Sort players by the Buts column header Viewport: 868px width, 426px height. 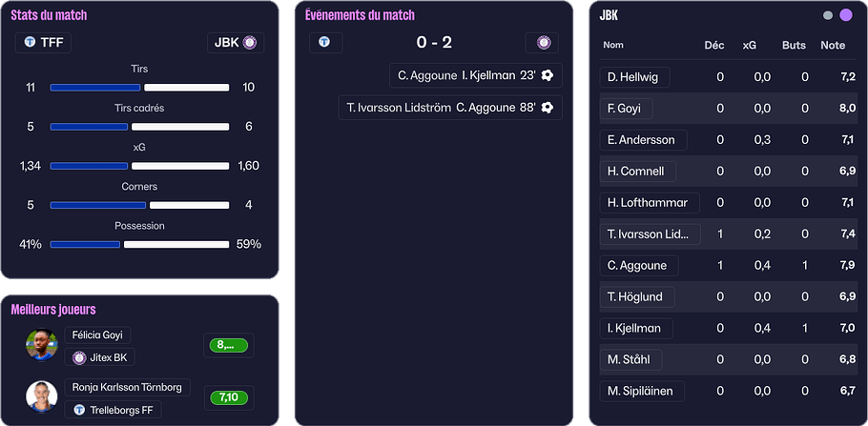(794, 45)
